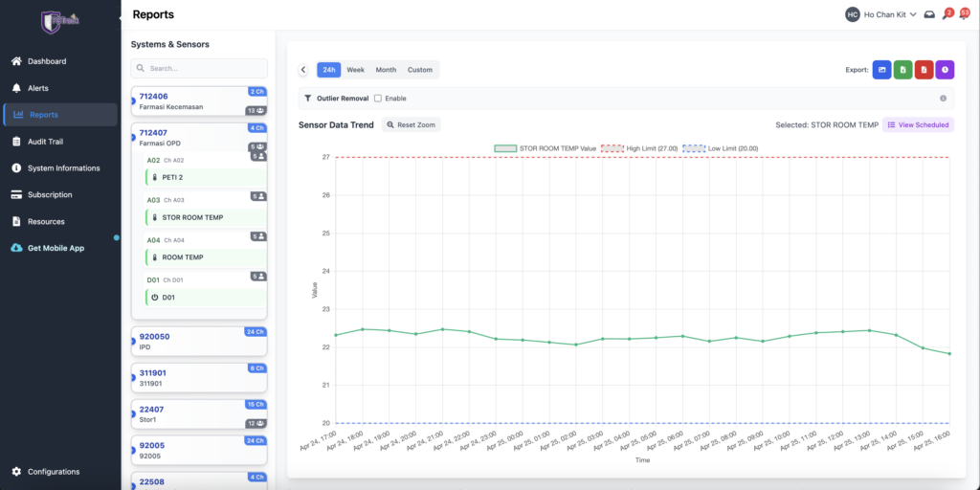Export data to Excel with green button

tap(902, 70)
